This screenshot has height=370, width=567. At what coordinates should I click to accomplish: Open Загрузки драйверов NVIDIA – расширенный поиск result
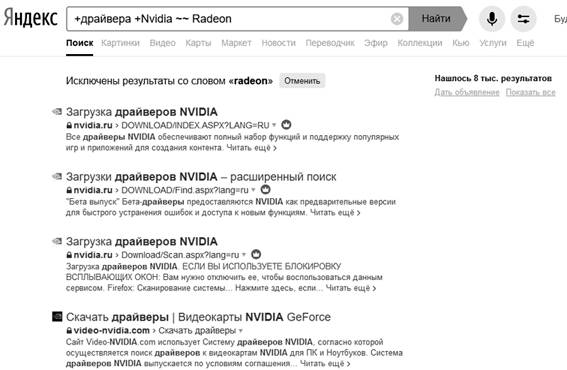pos(201,177)
